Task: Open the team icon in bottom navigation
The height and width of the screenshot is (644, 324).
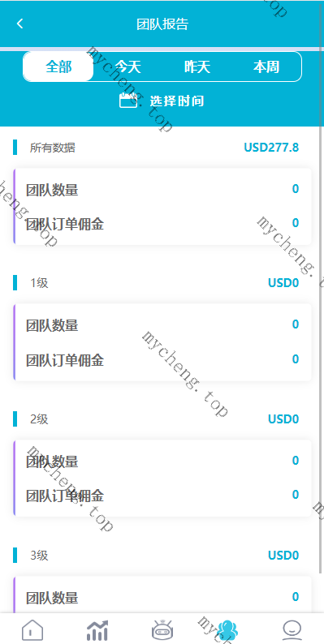Action: 227,630
